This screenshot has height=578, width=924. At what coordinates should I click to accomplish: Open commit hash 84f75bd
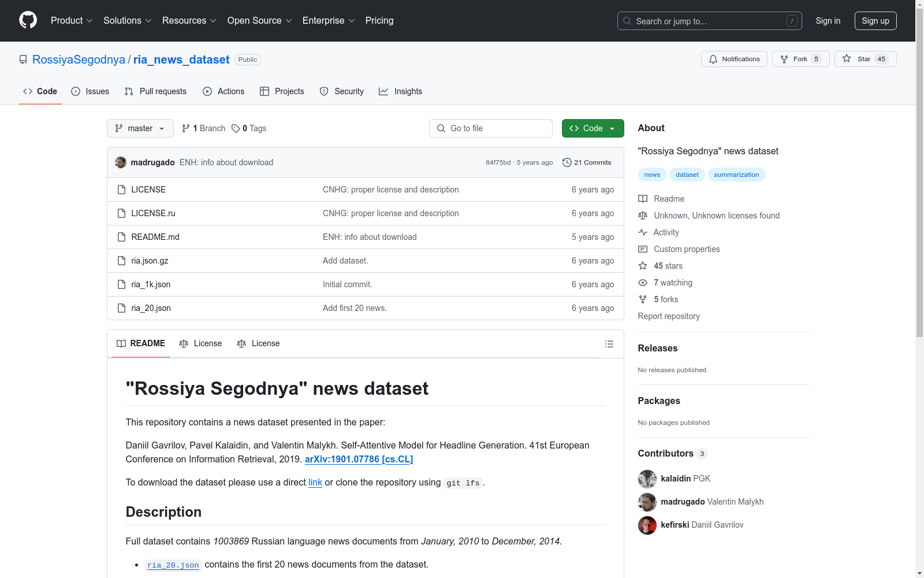coord(498,162)
